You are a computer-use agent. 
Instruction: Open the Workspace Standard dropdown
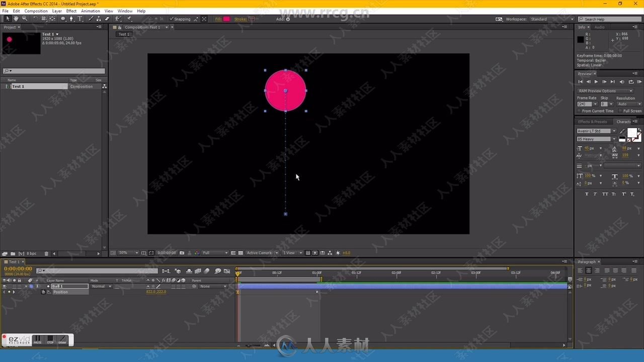551,19
